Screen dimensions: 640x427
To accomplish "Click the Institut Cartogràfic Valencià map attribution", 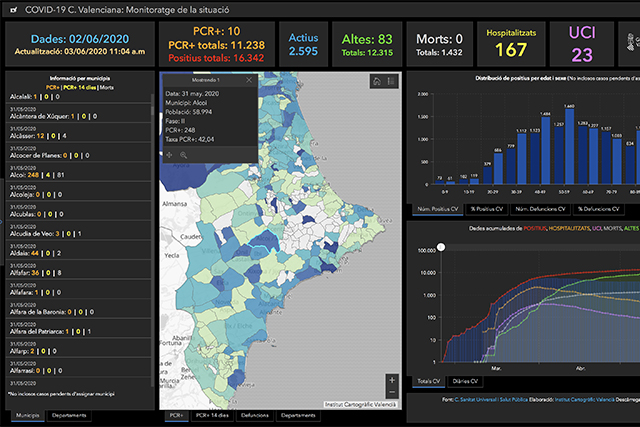I will pyautogui.click(x=360, y=405).
